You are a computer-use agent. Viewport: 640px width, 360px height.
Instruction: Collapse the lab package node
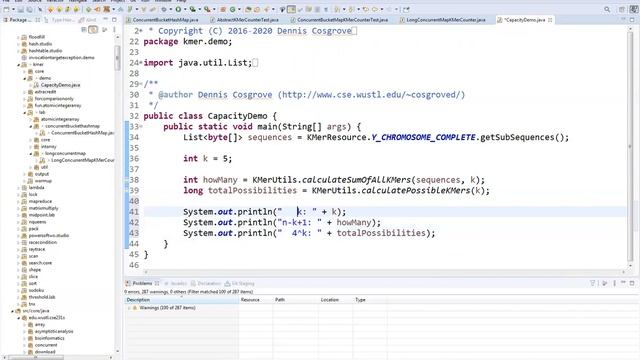coord(24,112)
